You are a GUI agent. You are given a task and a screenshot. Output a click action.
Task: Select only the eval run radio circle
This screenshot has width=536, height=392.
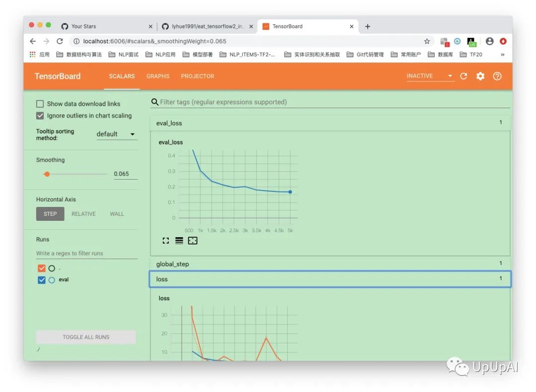pyautogui.click(x=52, y=280)
